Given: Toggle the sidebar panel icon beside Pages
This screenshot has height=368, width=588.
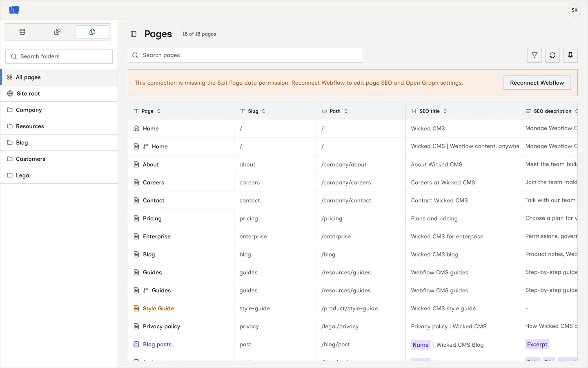Looking at the screenshot, I should [134, 34].
